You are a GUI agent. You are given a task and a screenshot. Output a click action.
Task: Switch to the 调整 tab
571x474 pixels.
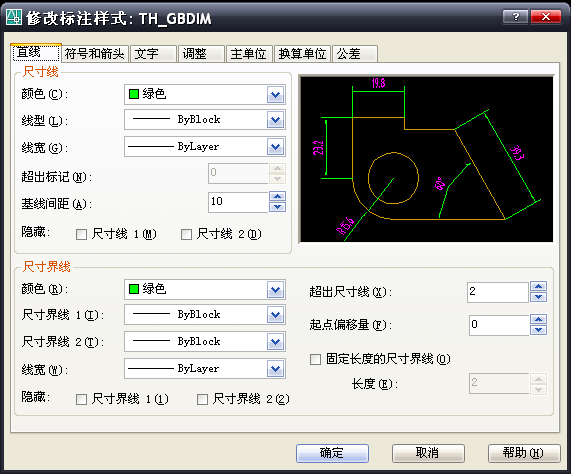[x=201, y=54]
